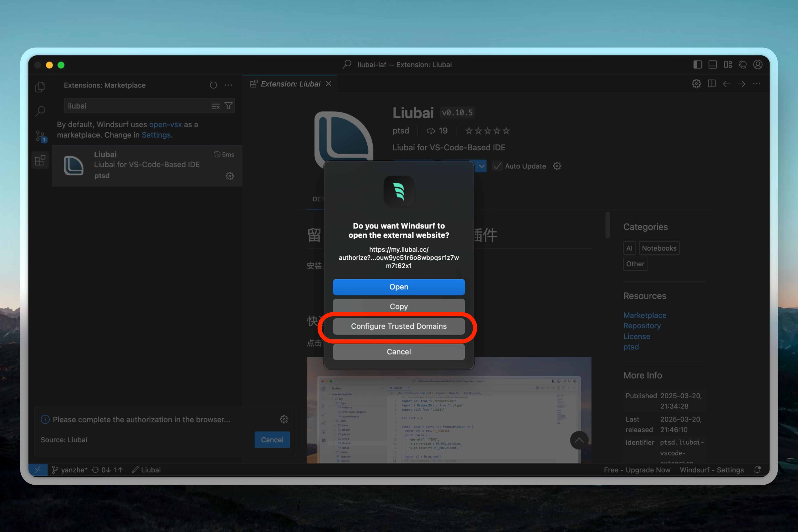Open the Explorer view in the activity bar
This screenshot has height=532, width=798.
40,87
